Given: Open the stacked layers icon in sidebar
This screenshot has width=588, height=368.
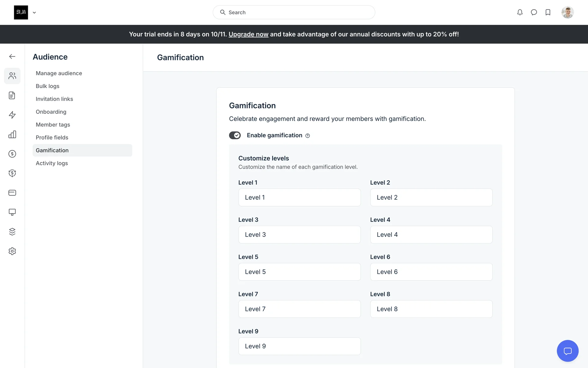Looking at the screenshot, I should coord(12,232).
